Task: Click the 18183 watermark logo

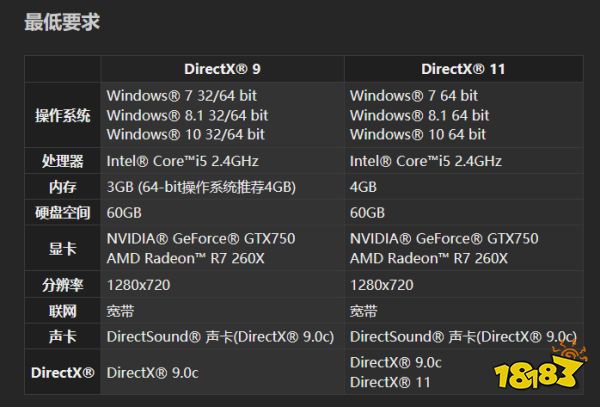Action: pos(540,366)
